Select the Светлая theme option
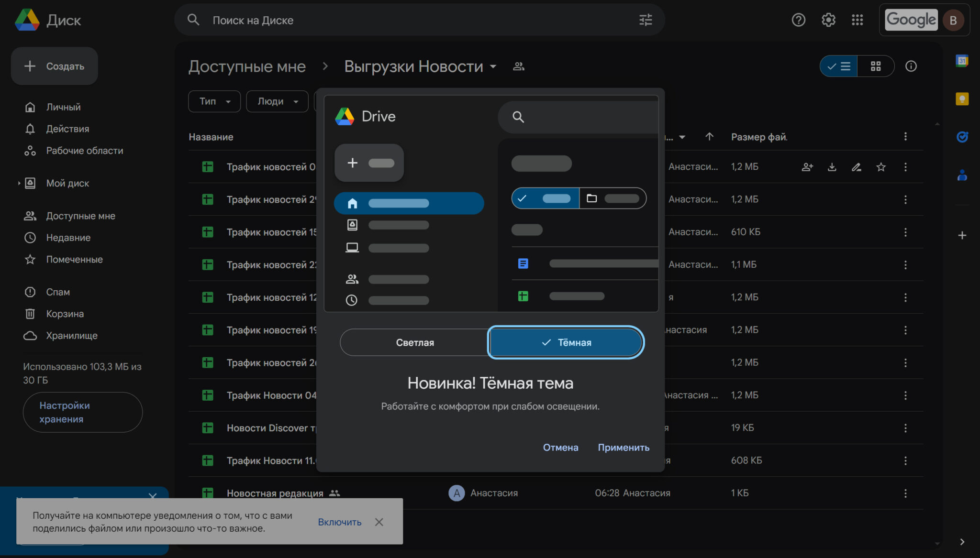Screen dimensions: 980x558 pos(414,342)
